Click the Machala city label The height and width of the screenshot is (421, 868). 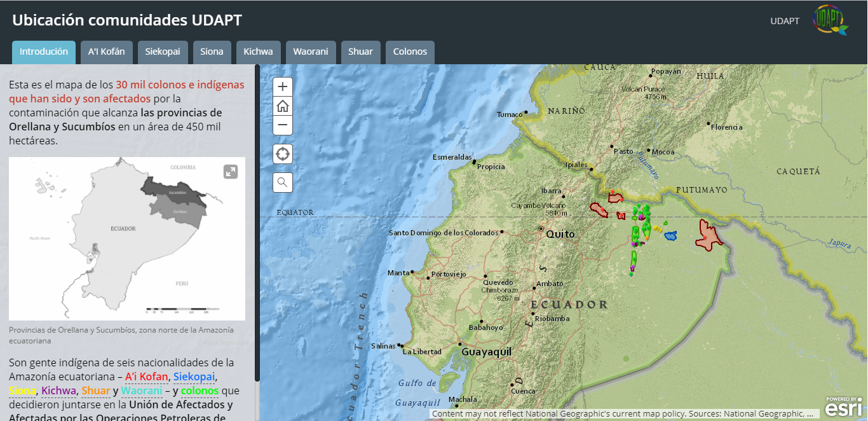[462, 400]
